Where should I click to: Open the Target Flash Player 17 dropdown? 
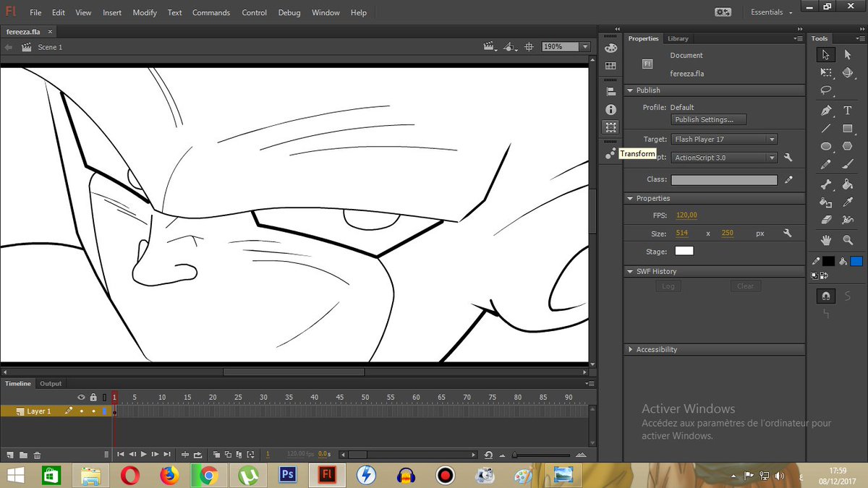click(724, 139)
